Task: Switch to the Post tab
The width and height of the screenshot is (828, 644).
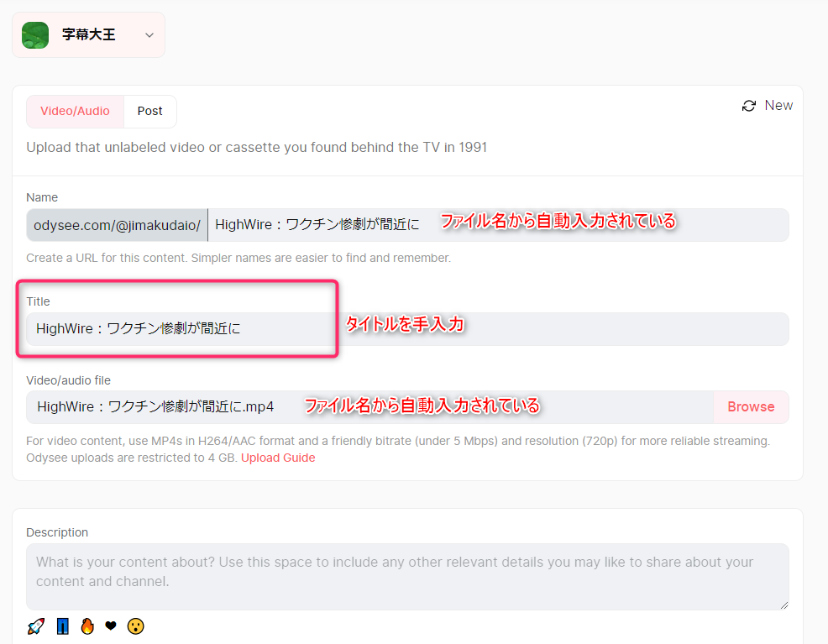Action: click(150, 111)
